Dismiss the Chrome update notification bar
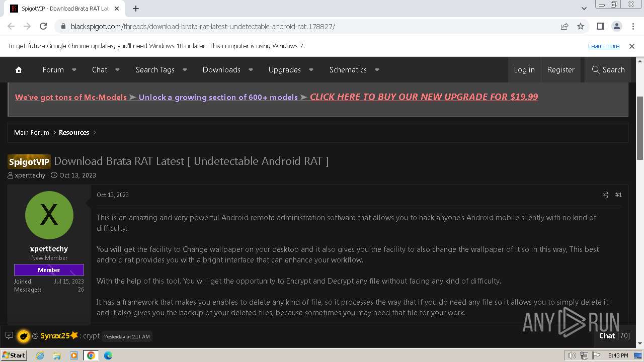The height and width of the screenshot is (362, 644). [x=632, y=46]
